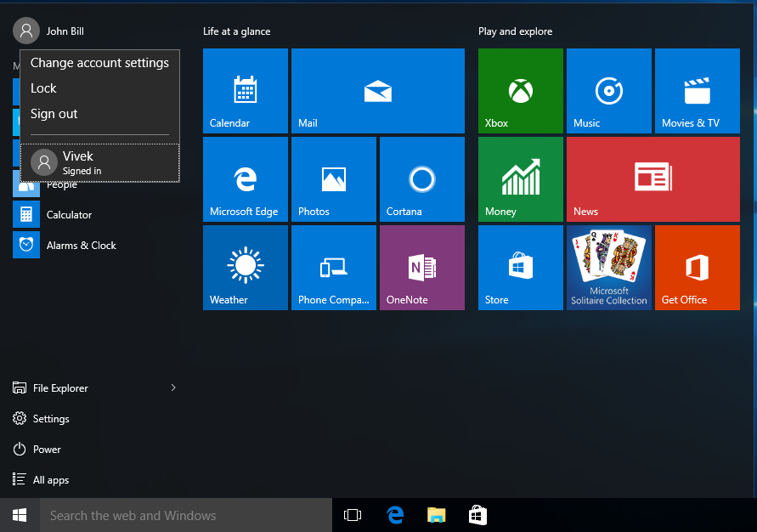Open the Get Office tile
This screenshot has width=757, height=532.
(x=698, y=268)
